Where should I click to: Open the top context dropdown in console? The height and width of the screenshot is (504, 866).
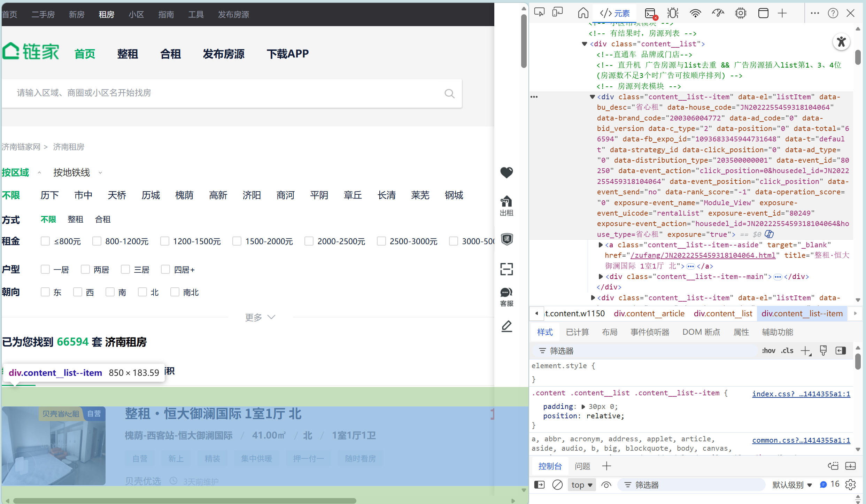(581, 484)
